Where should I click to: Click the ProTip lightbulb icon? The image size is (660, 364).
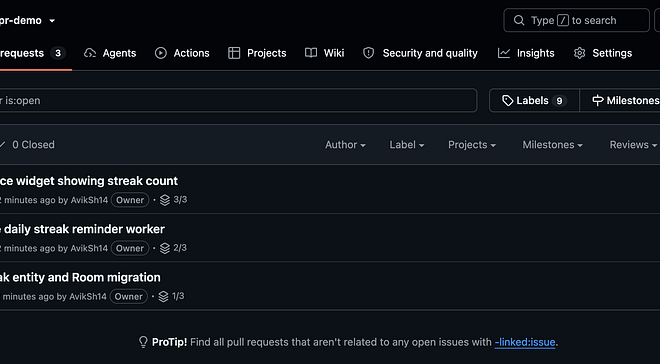click(144, 342)
